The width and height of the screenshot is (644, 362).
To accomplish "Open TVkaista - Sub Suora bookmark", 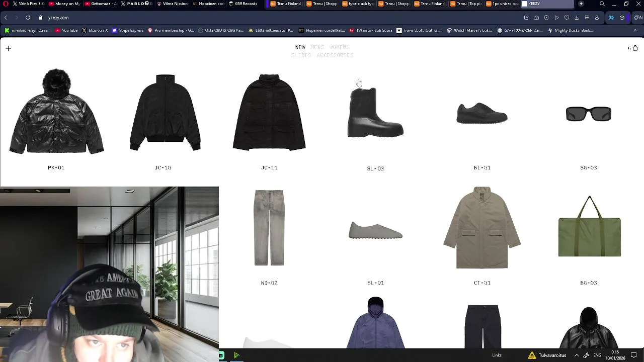I will [370, 30].
